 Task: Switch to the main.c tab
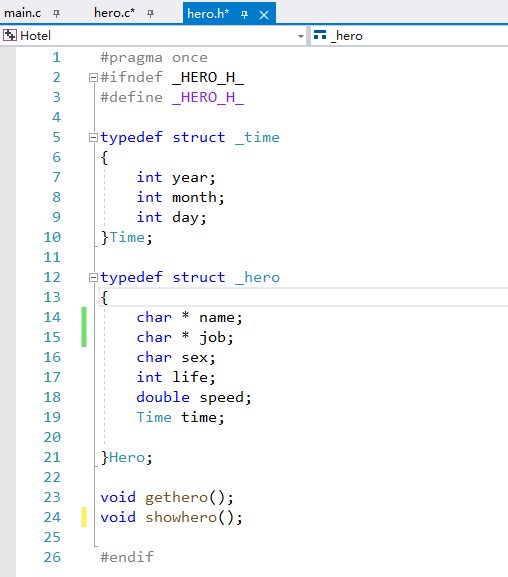tap(22, 13)
